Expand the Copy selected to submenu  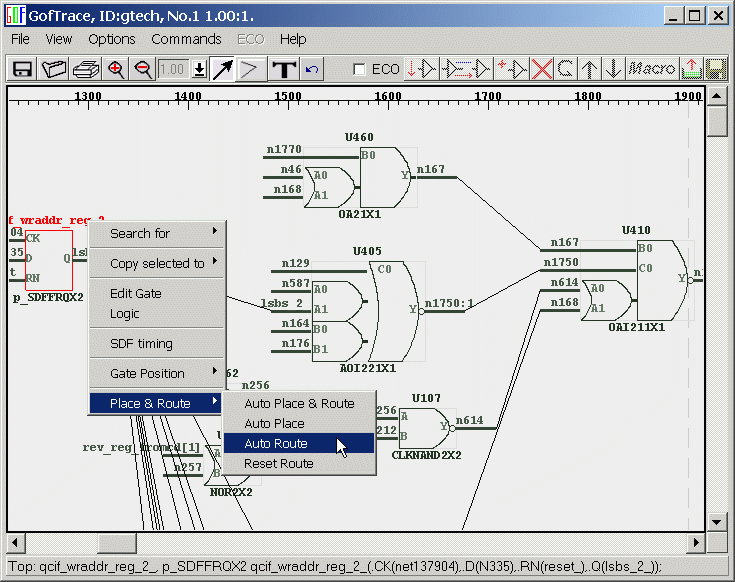[x=156, y=263]
